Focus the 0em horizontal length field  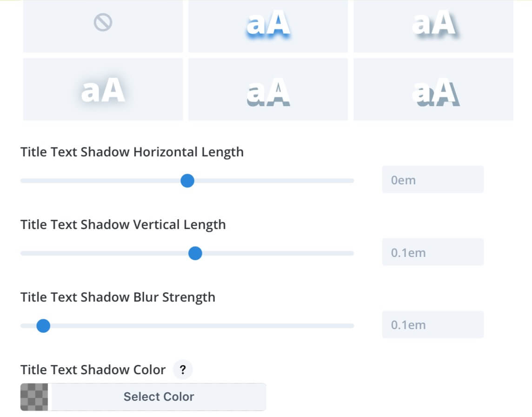point(432,180)
